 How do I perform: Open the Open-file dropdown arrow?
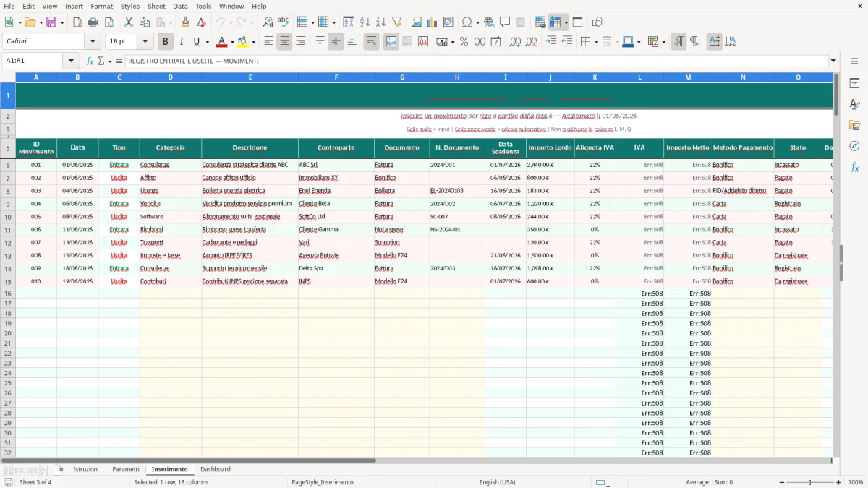point(40,22)
